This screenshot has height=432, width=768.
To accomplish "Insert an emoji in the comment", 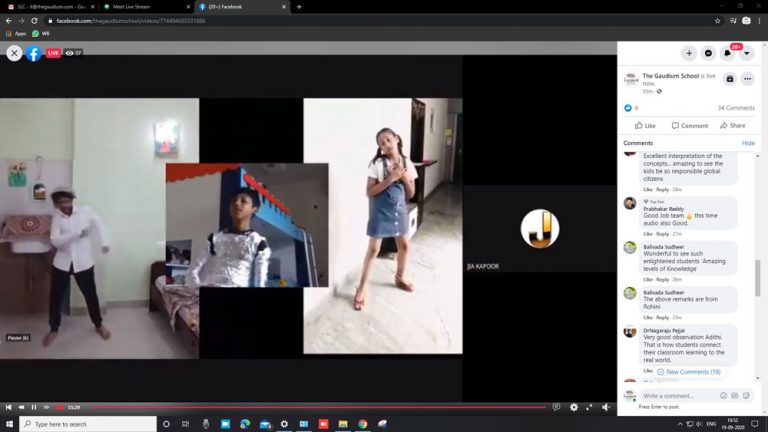I will [x=723, y=396].
